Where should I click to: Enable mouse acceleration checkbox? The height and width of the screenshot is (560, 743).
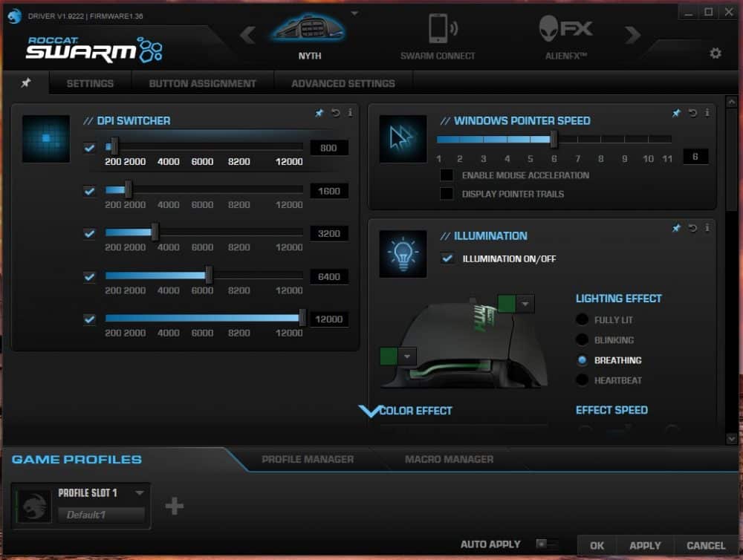tap(447, 175)
